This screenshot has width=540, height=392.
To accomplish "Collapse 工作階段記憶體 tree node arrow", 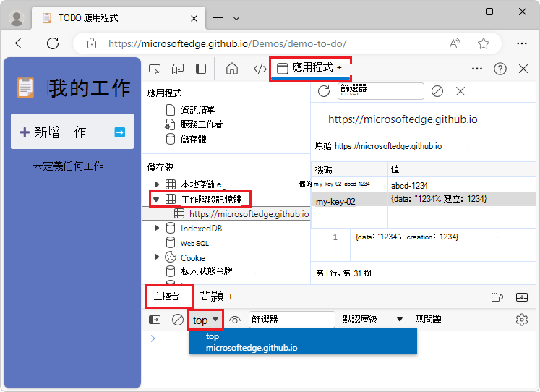I will [156, 199].
